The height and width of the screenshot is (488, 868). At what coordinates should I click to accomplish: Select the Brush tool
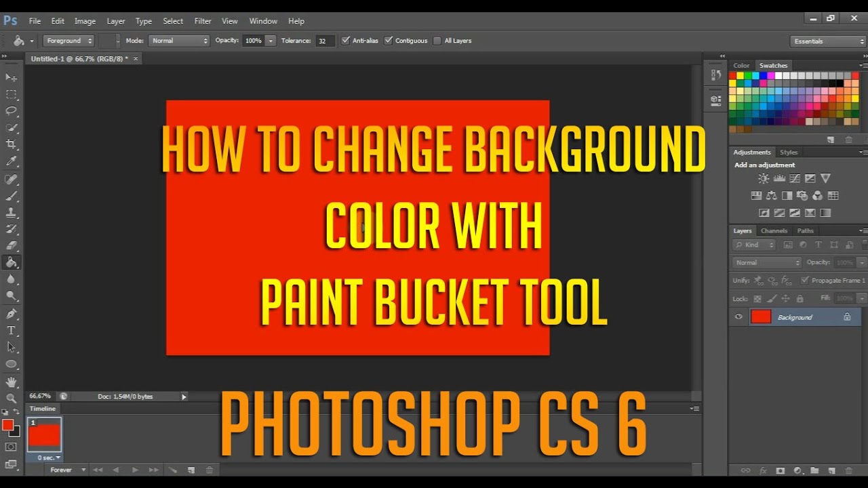tap(11, 197)
